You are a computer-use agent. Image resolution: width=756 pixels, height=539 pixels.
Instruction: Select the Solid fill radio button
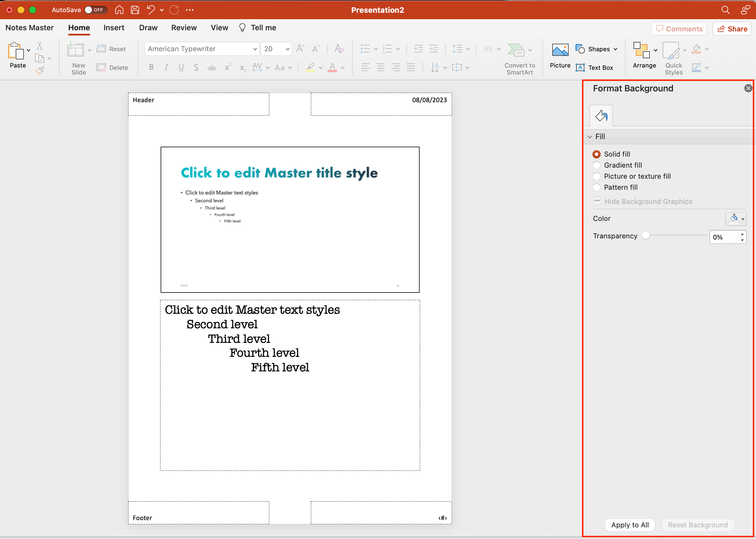pos(596,153)
